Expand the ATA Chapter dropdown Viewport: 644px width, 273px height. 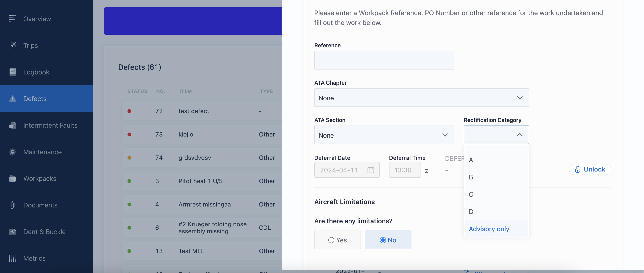(x=421, y=97)
